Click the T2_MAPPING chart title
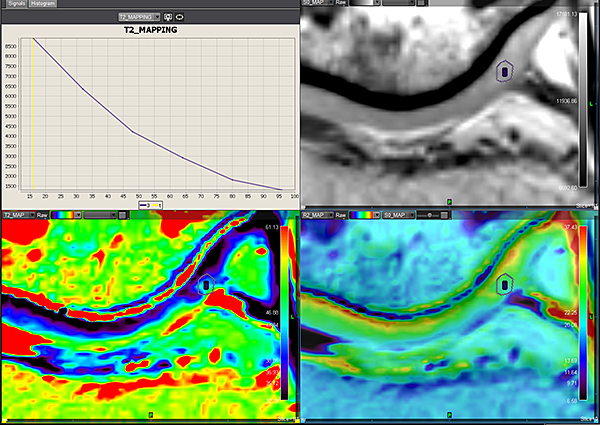 pos(150,30)
